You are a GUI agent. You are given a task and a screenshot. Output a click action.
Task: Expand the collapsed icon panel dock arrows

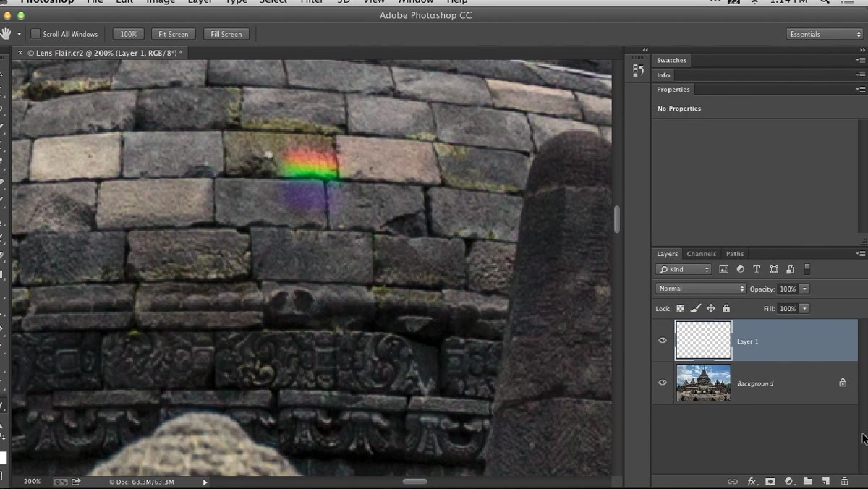tap(645, 50)
